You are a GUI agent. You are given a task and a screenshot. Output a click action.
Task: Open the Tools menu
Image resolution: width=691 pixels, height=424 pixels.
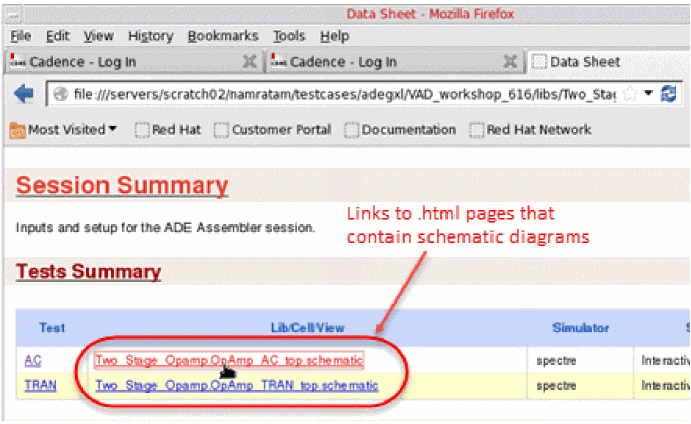289,36
